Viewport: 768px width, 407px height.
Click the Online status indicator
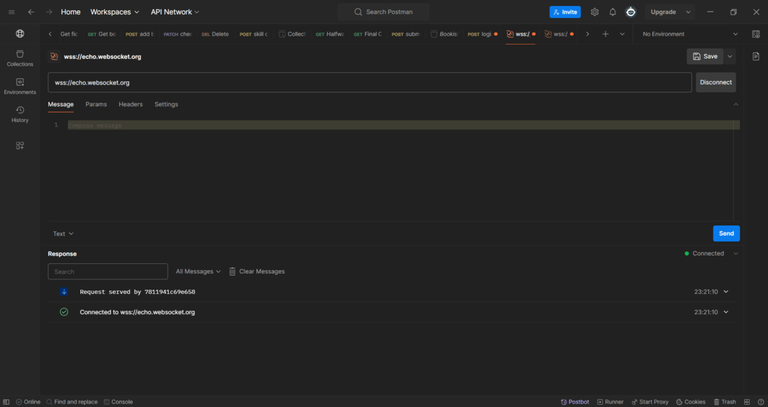[x=28, y=402]
